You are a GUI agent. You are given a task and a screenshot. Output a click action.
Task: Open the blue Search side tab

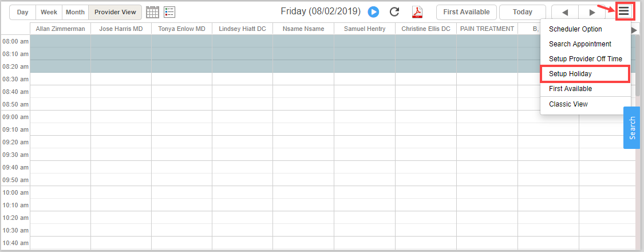tap(631, 128)
